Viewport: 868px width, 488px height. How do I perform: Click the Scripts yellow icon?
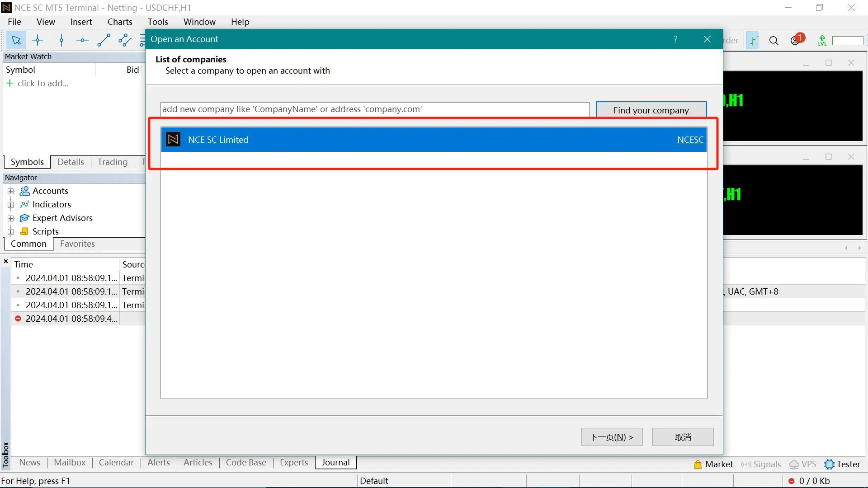[25, 231]
